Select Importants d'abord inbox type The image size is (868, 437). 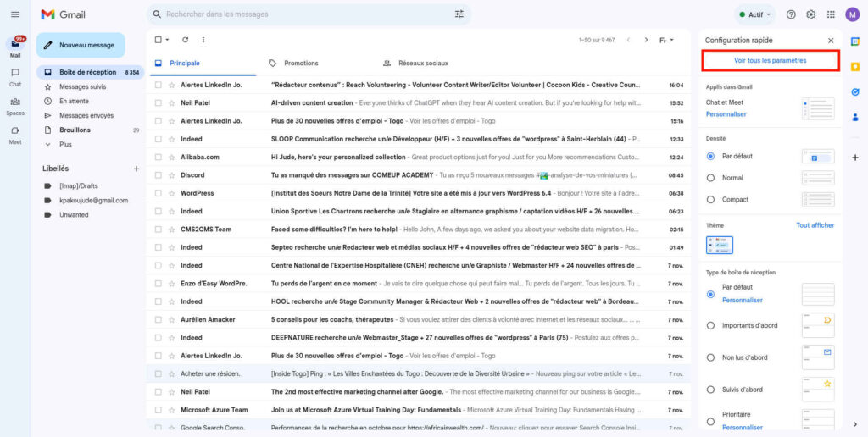click(711, 326)
